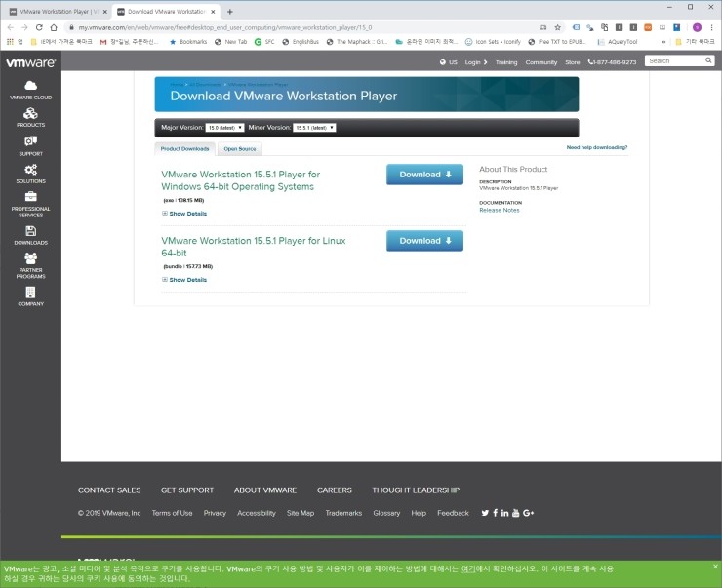722x588 pixels.
Task: Bookmark this page with star icon
Action: 558,27
